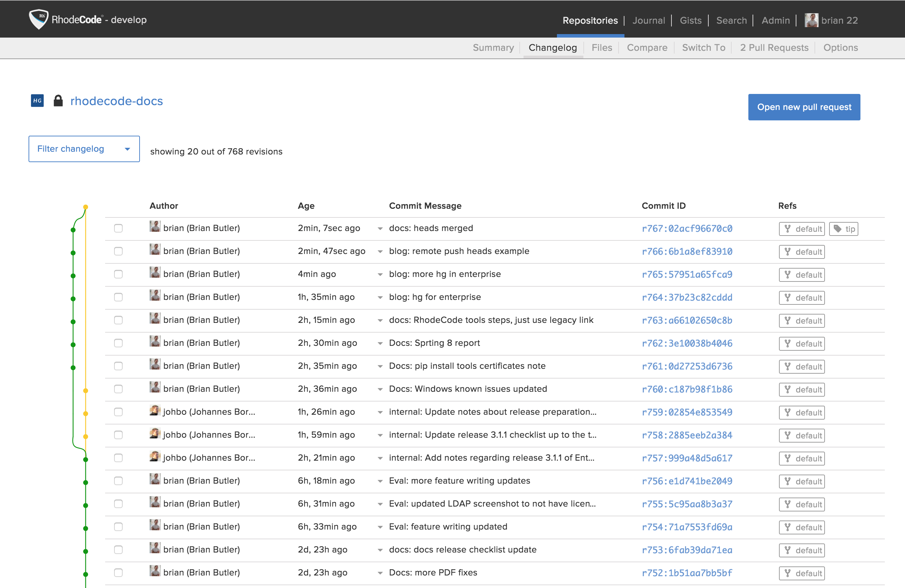The height and width of the screenshot is (588, 905).
Task: Check the box for 'Eval: feature writing updated'
Action: [x=118, y=527]
